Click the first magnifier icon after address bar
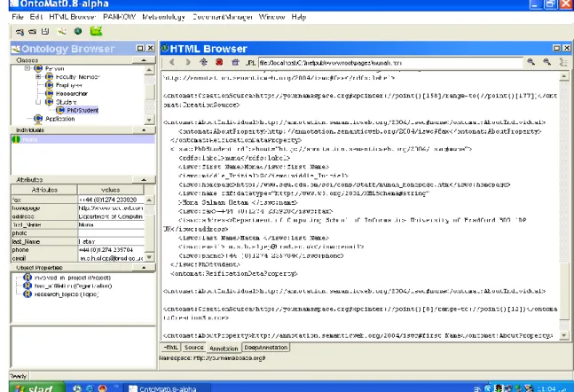This screenshot has height=392, width=574. 531,62
